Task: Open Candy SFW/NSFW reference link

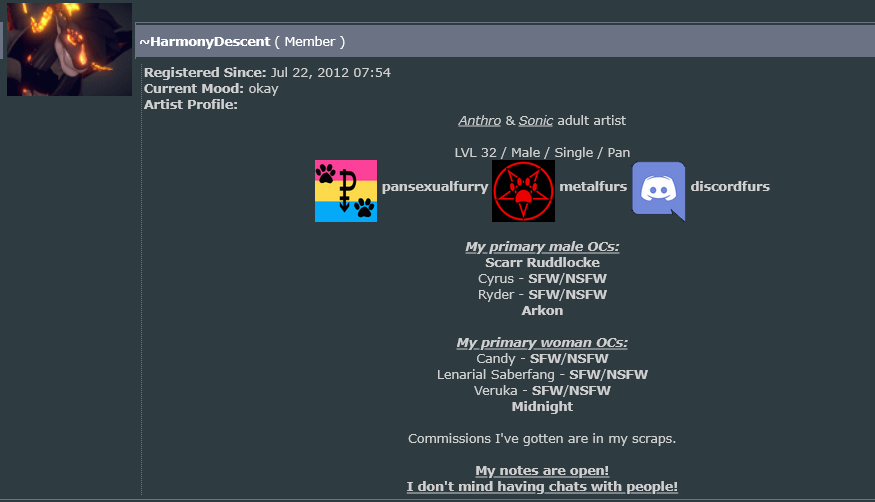Action: pos(569,359)
